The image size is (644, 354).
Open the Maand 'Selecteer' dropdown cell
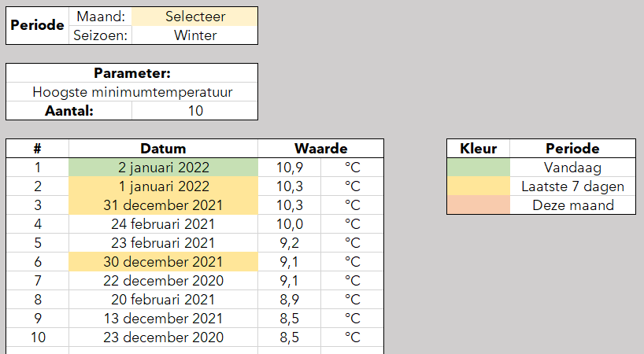(194, 17)
